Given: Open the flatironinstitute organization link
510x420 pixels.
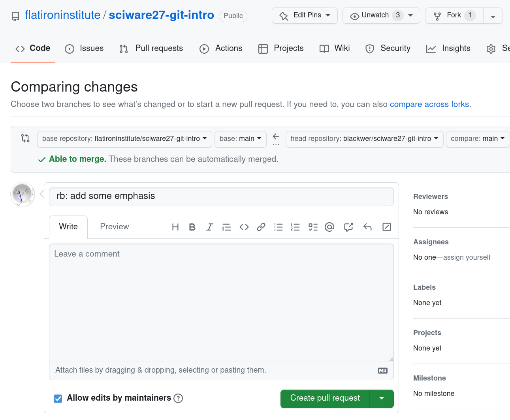Looking at the screenshot, I should click(63, 15).
